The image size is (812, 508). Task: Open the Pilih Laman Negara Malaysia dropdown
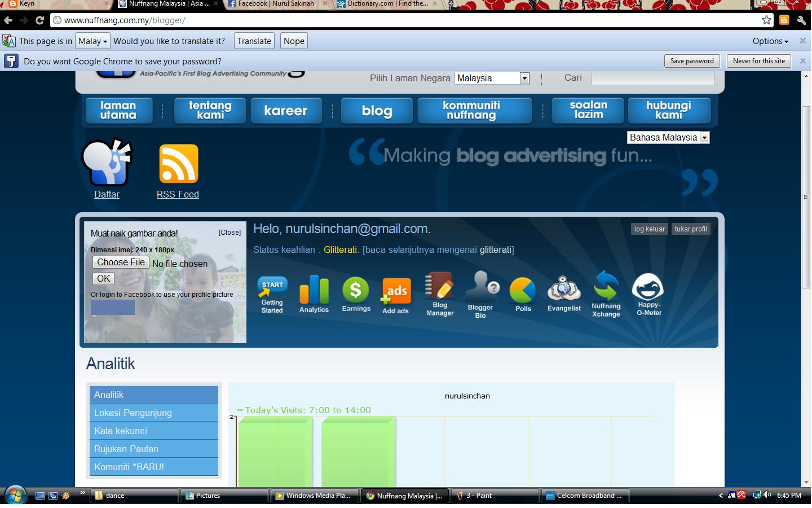492,78
